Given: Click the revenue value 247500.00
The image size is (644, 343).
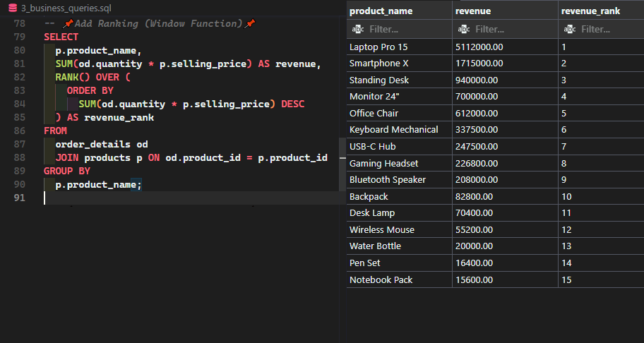Looking at the screenshot, I should 477,147.
